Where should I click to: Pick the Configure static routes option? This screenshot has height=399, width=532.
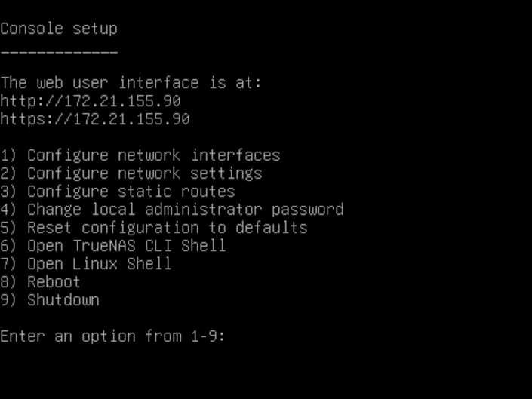[x=131, y=192]
